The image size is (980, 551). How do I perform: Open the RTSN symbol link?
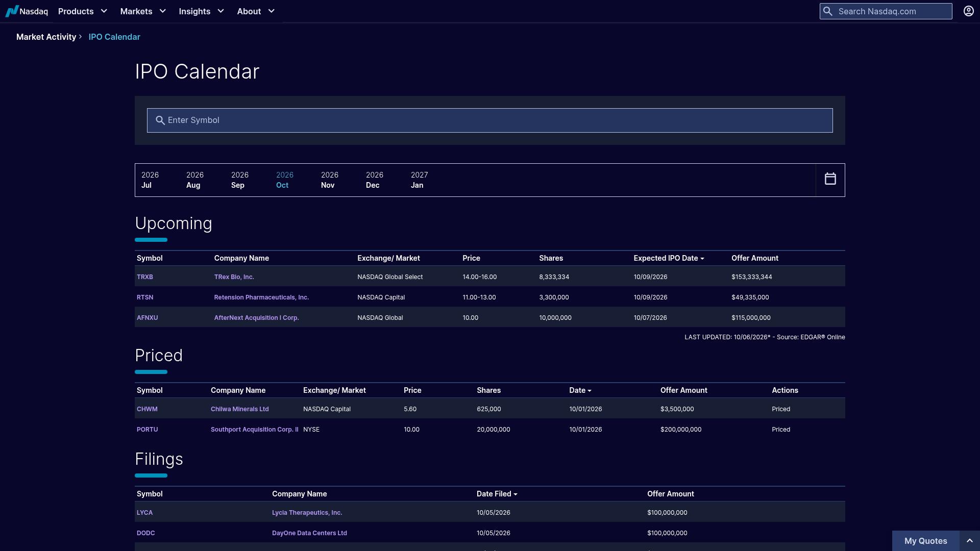145,297
